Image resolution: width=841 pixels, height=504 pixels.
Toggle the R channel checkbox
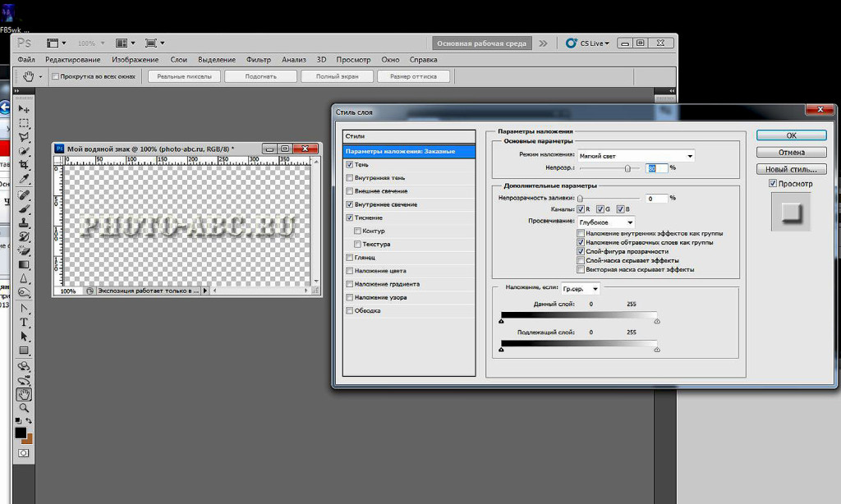(x=581, y=209)
